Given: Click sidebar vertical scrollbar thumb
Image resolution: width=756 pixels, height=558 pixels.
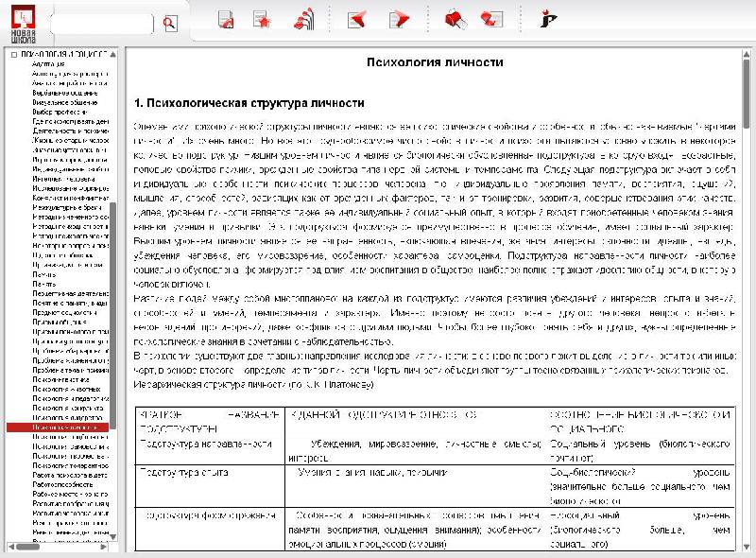Looking at the screenshot, I should point(113,316).
